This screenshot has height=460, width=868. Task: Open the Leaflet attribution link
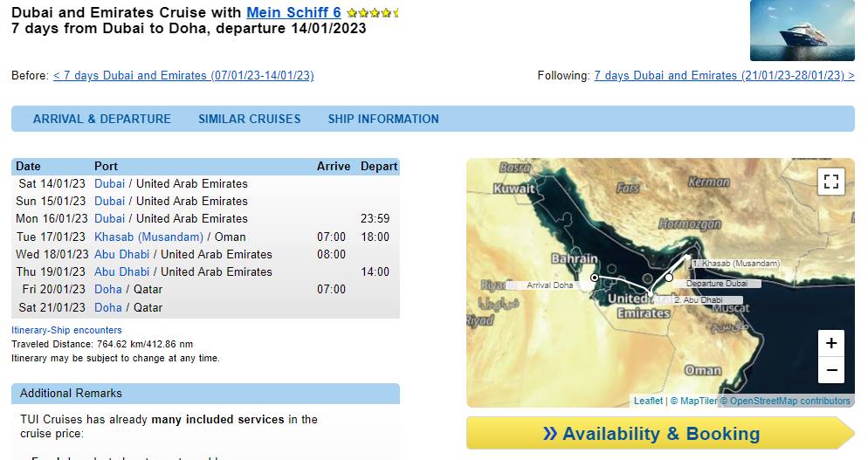[x=648, y=401]
